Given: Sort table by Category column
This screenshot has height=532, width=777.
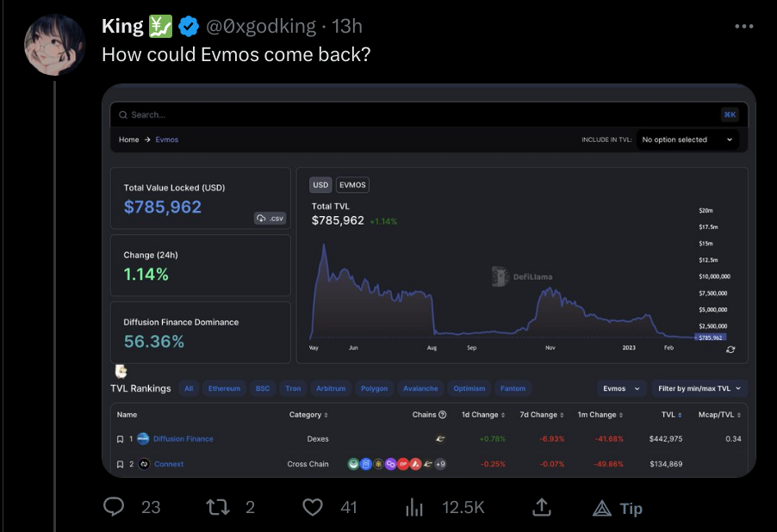Looking at the screenshot, I should pyautogui.click(x=308, y=415).
